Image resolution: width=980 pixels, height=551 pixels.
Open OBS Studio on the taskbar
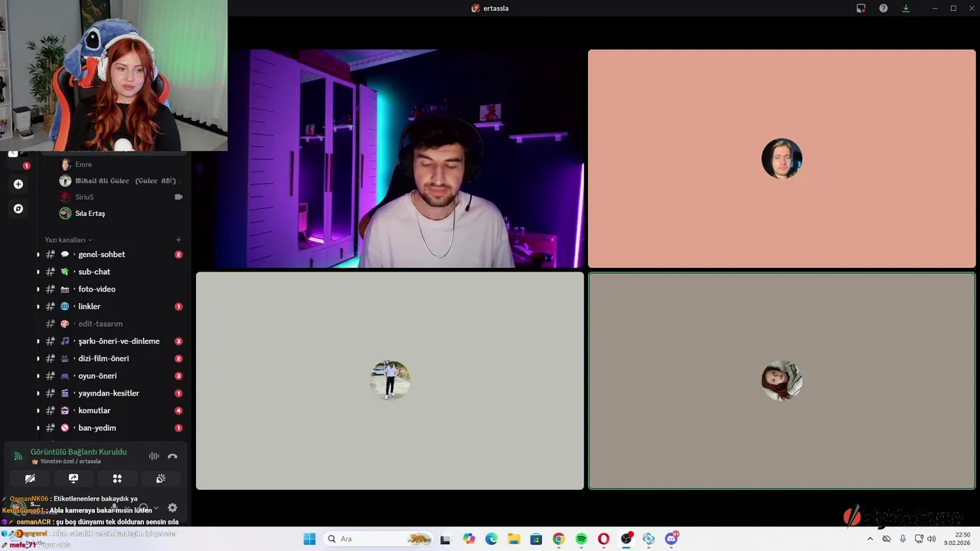tap(626, 539)
